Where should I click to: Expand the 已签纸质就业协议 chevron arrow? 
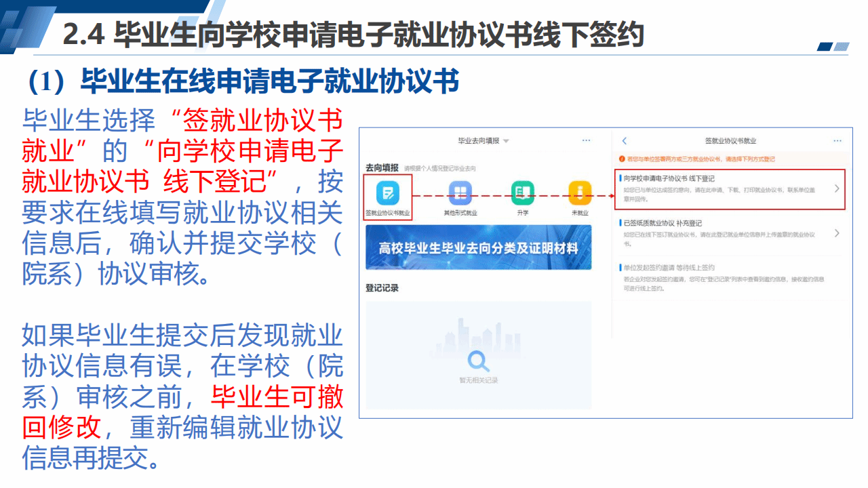coord(837,233)
